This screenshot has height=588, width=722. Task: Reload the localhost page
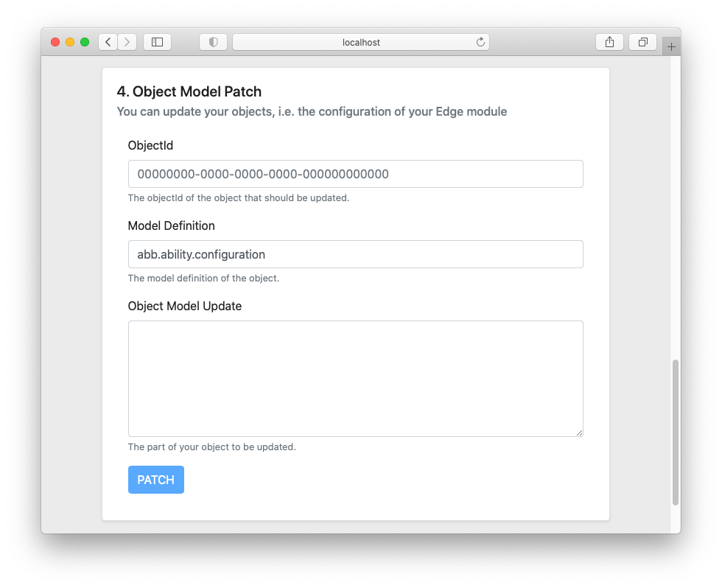480,42
